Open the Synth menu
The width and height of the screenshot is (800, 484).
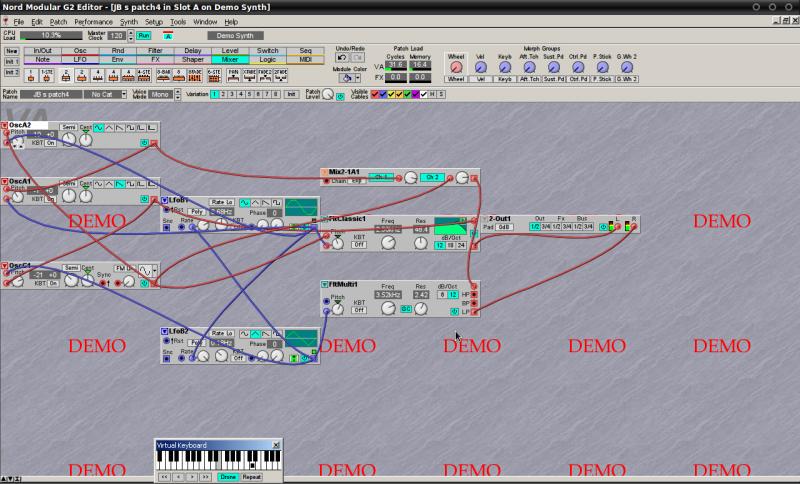click(x=129, y=22)
